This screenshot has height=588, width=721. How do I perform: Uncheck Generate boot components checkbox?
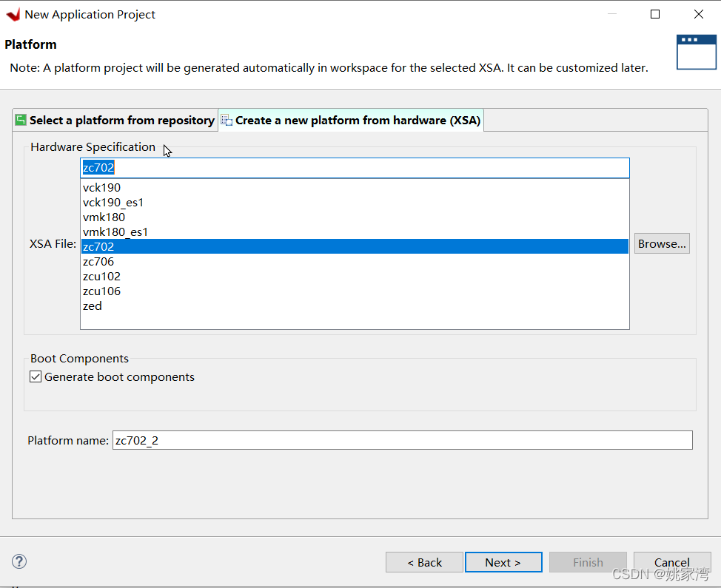pos(36,377)
